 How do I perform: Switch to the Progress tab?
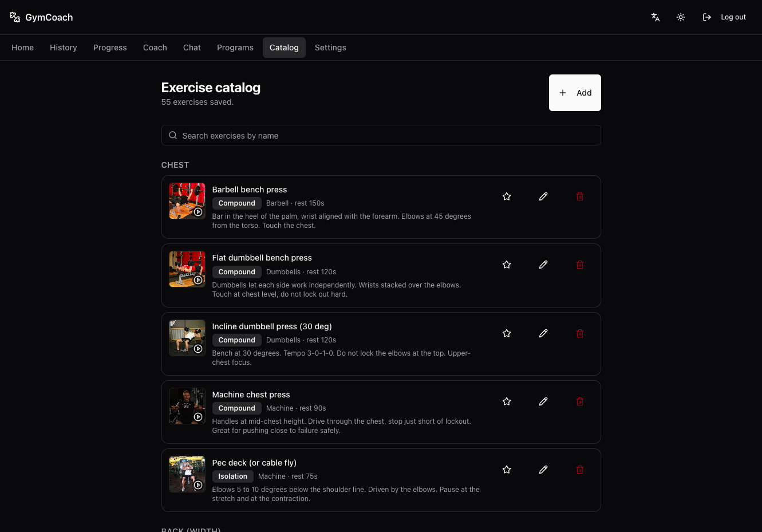110,48
